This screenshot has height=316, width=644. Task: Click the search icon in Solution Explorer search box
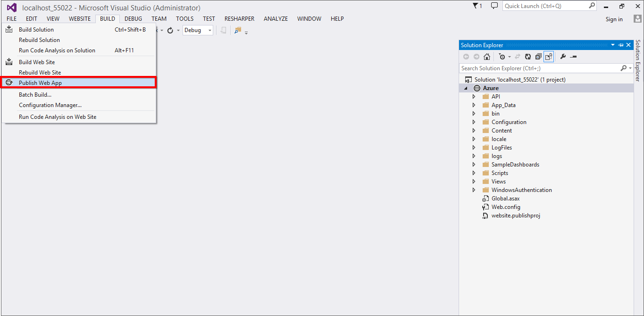pos(623,68)
